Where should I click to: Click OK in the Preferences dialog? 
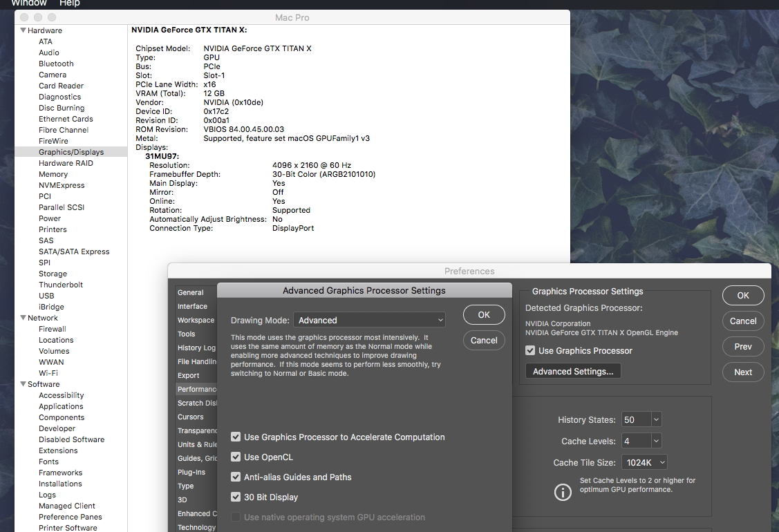[743, 296]
